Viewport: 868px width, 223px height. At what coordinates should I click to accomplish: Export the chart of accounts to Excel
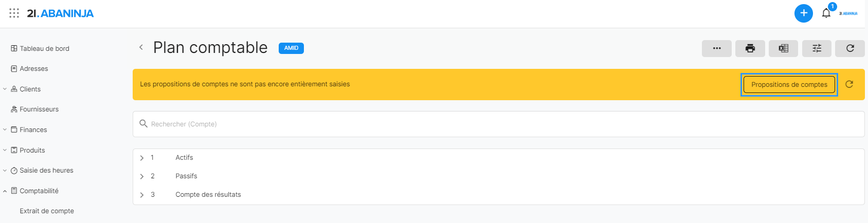(x=783, y=48)
